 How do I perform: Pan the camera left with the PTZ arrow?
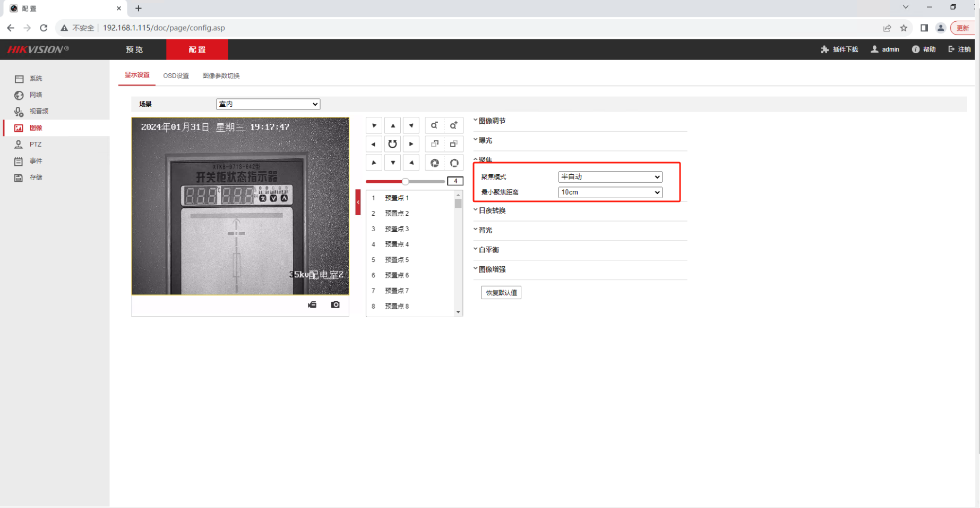click(374, 144)
